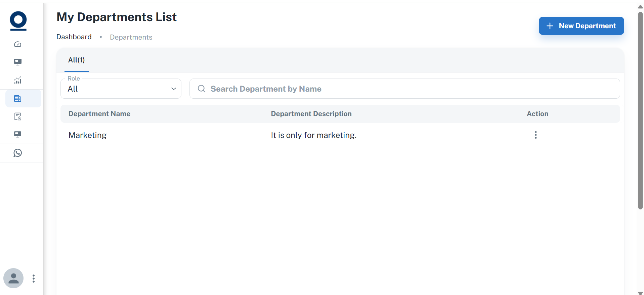Screen dimensions: 644x295
Task: Open the analytics bar chart sidebar icon
Action: click(18, 80)
